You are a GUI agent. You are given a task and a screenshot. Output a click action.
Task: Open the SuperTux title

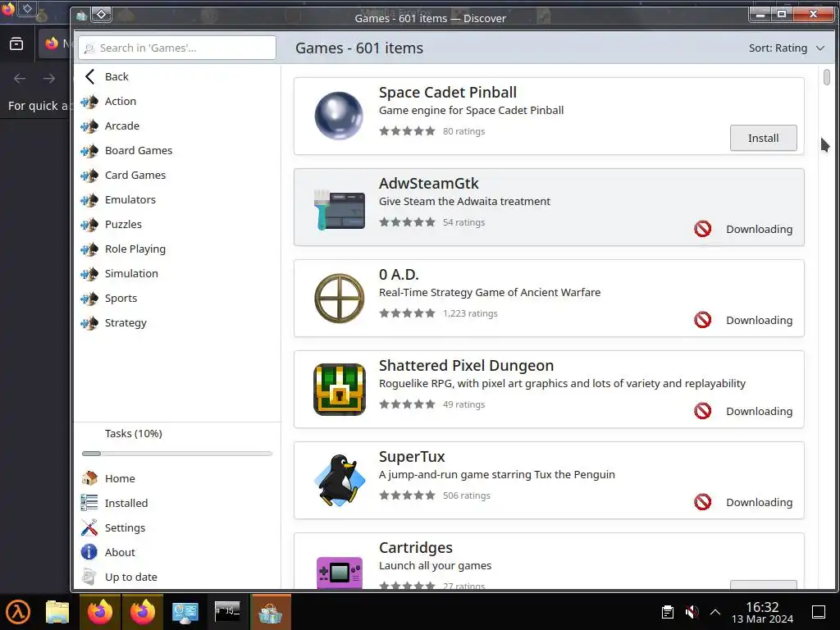pos(412,456)
